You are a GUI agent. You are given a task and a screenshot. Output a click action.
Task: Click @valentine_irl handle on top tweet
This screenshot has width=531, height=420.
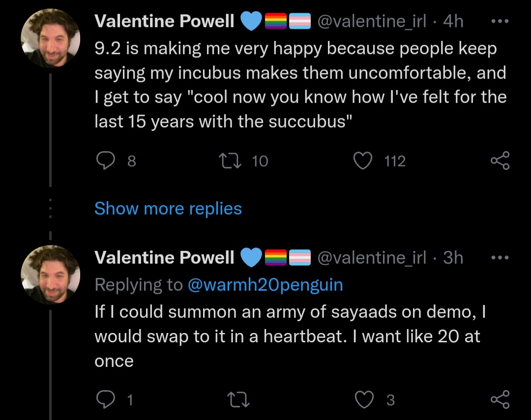point(372,21)
